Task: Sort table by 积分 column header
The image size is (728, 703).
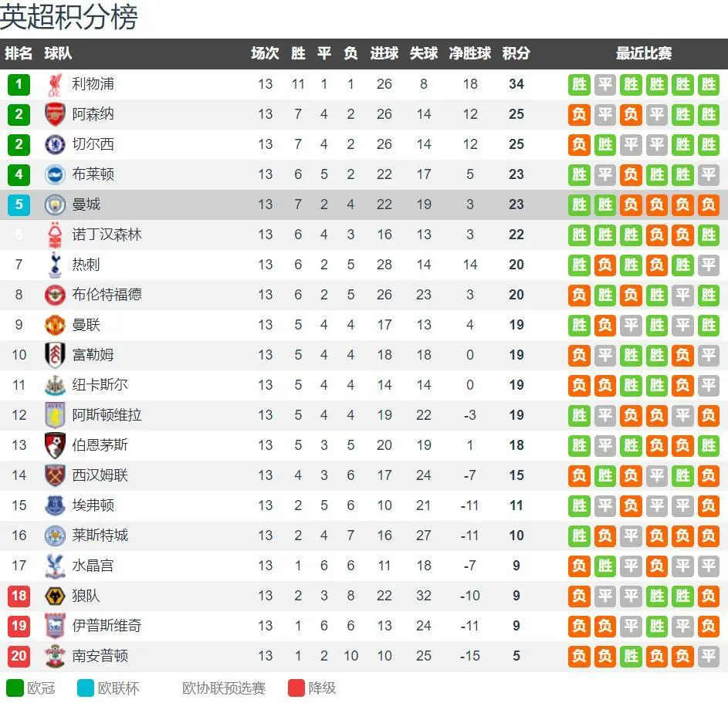Action: click(516, 53)
